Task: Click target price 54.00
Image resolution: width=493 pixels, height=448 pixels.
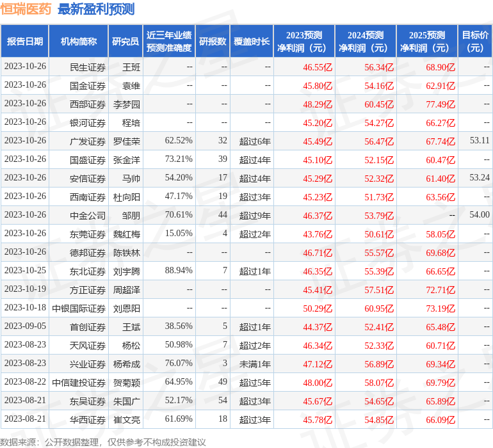Action: pos(480,214)
